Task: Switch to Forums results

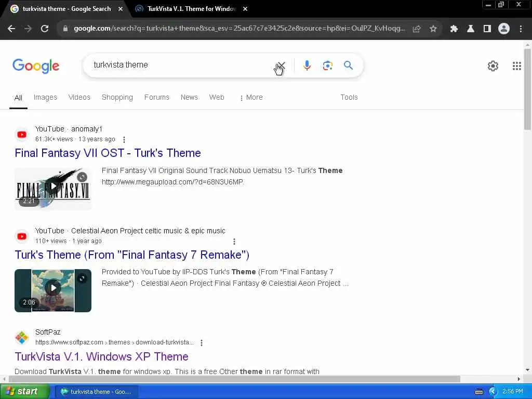Action: (157, 97)
